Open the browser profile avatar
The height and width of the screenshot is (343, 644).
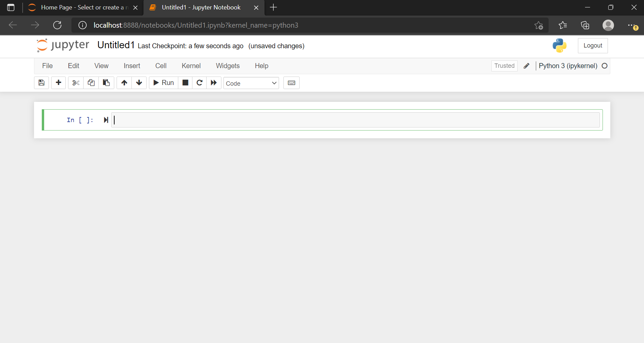point(608,25)
